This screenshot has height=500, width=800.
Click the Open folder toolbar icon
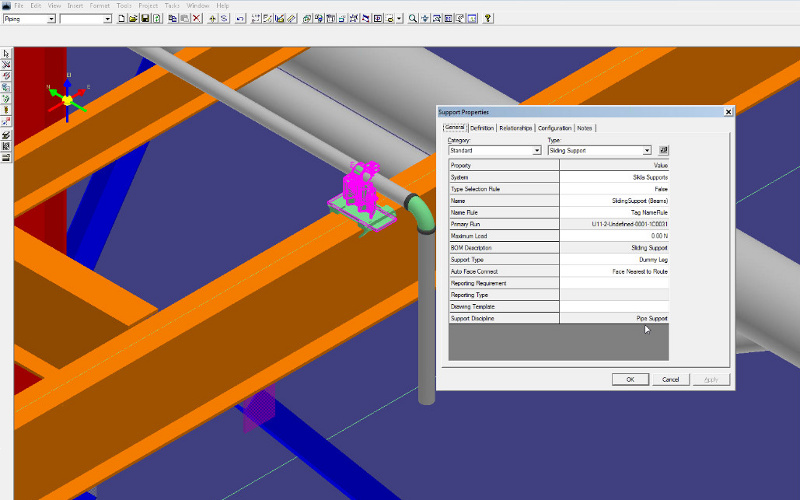133,18
